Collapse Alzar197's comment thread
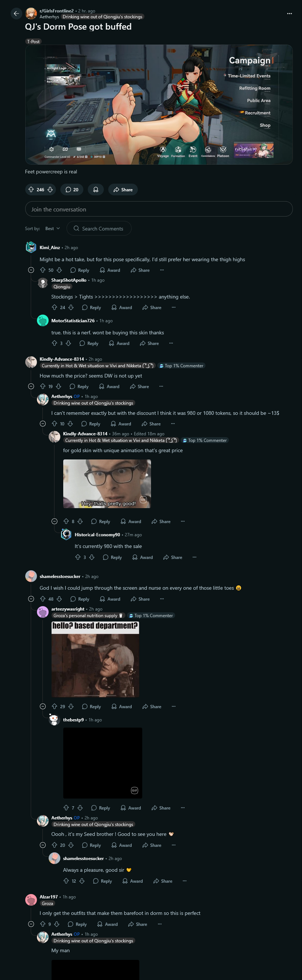Viewport: 302px width, 980px height. coord(31,924)
